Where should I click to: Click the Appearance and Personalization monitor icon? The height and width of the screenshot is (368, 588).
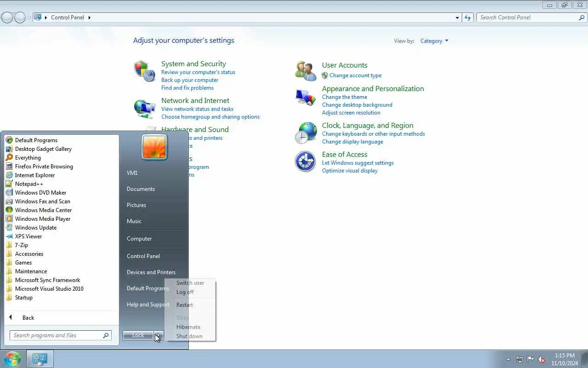tap(305, 97)
